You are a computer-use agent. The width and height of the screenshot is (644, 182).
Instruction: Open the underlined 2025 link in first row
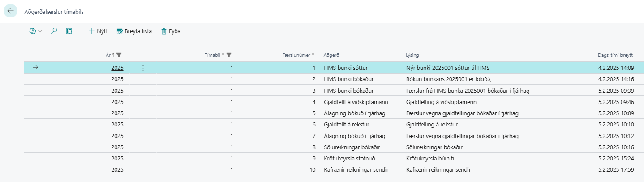[117, 68]
